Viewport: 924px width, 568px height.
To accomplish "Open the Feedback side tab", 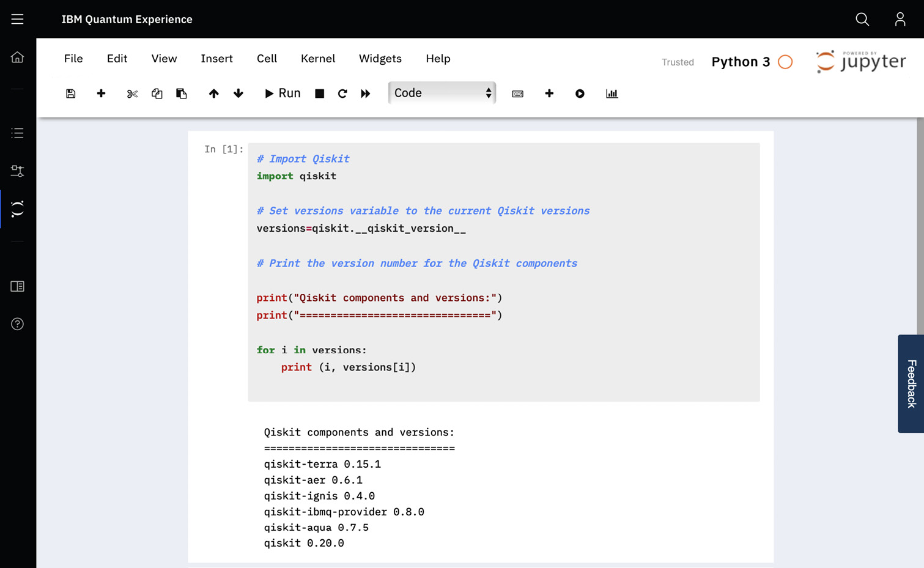I will click(x=911, y=383).
